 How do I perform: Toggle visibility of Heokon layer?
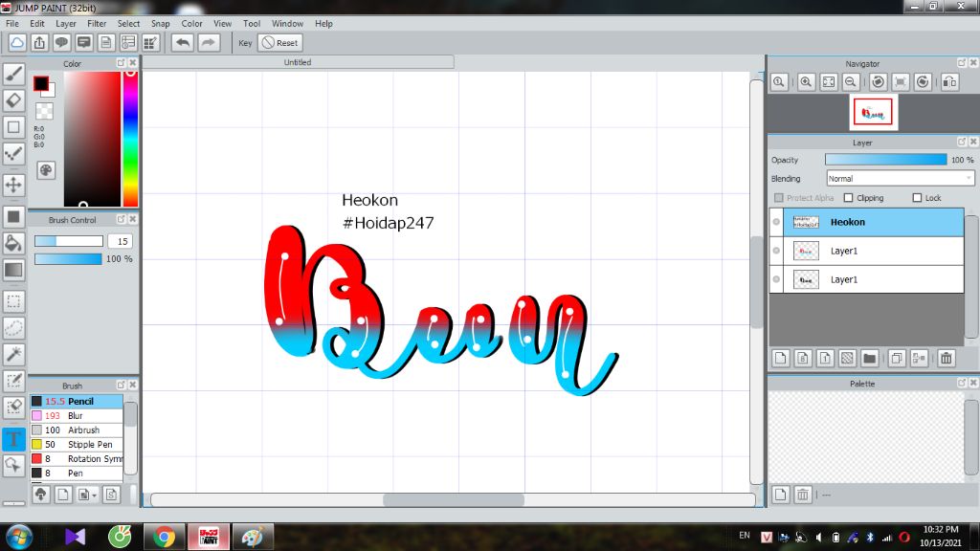(x=776, y=222)
